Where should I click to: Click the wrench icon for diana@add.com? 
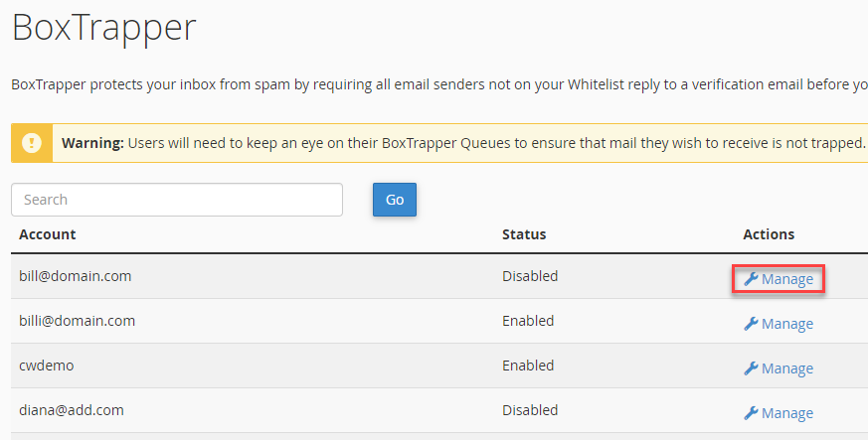click(752, 413)
